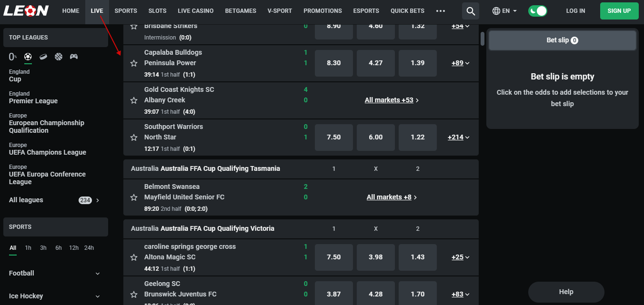Image resolution: width=644 pixels, height=305 pixels.
Task: Select the basketball icon in Top Leagues
Action: [59, 57]
